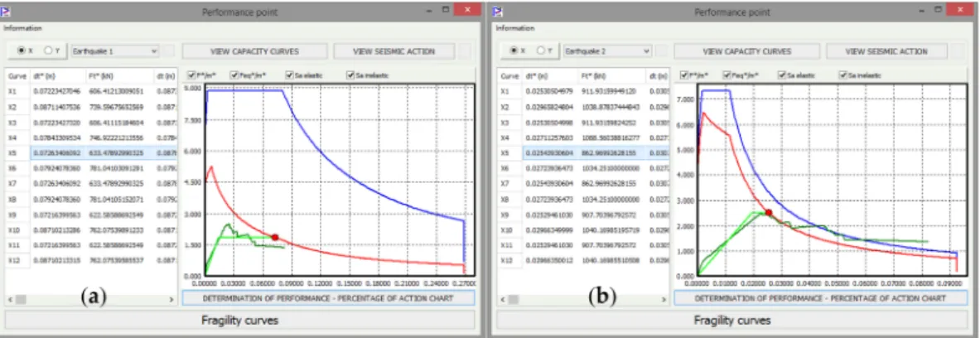Select curve X2 row in Earthquake 1 table
Screen dimensions: 980x338
[91, 107]
